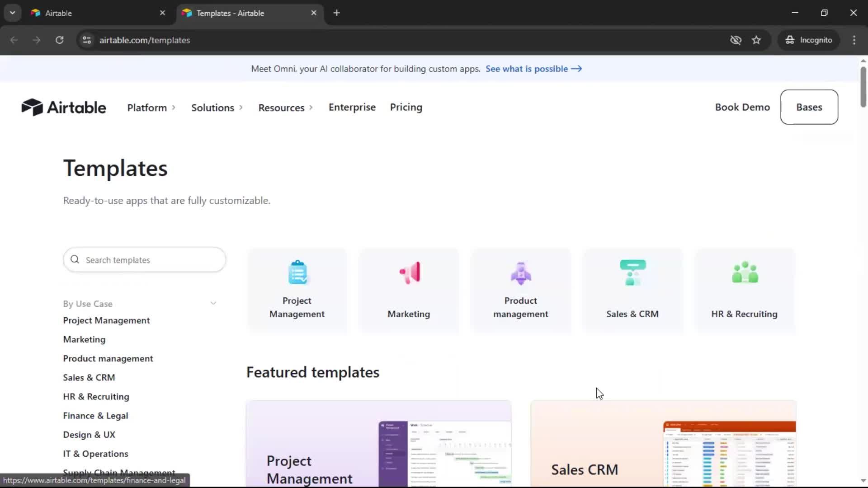Click in the Search templates field
868x488 pixels.
[145, 260]
